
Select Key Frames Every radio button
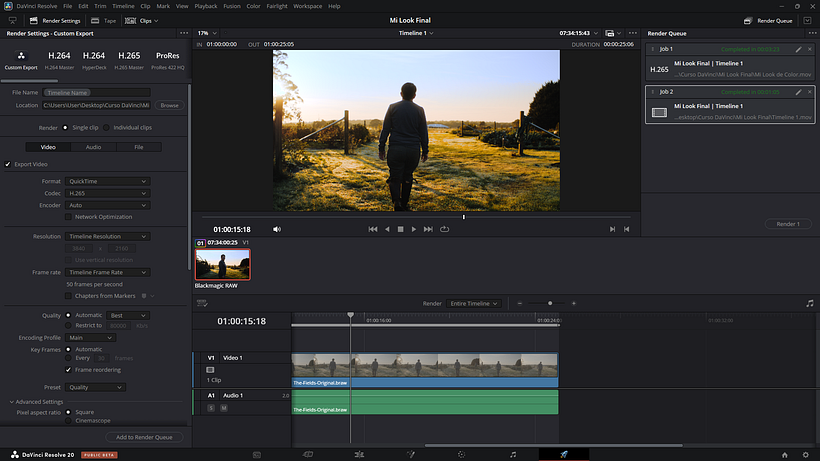point(68,358)
